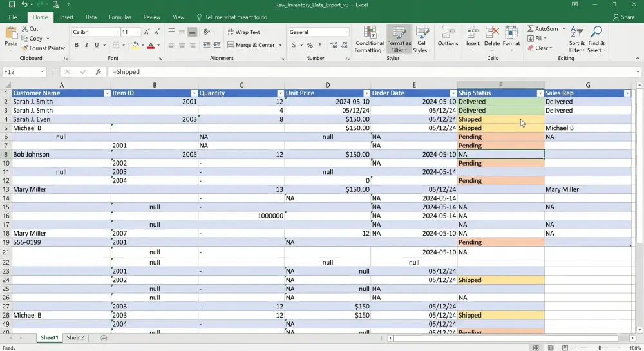Screen dimensions: 644x351
Task: Click the Decrease Font Size icon
Action: point(157,32)
